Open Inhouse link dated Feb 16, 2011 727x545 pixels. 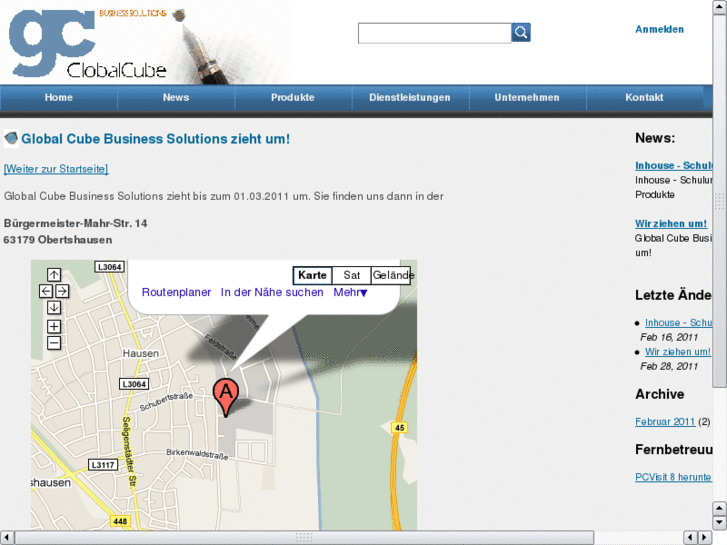(678, 322)
